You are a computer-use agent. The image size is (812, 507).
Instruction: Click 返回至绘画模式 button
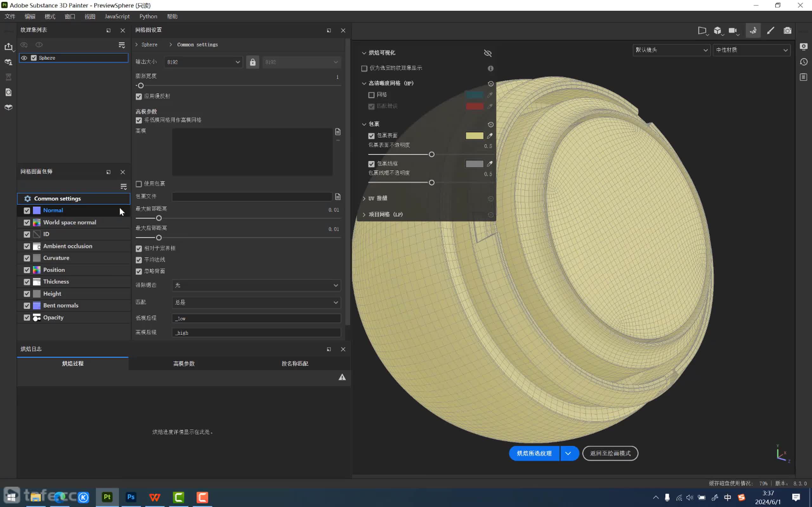(x=610, y=453)
